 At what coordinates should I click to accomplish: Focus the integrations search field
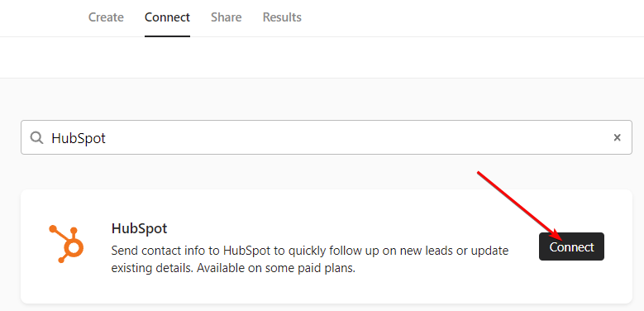tap(326, 137)
